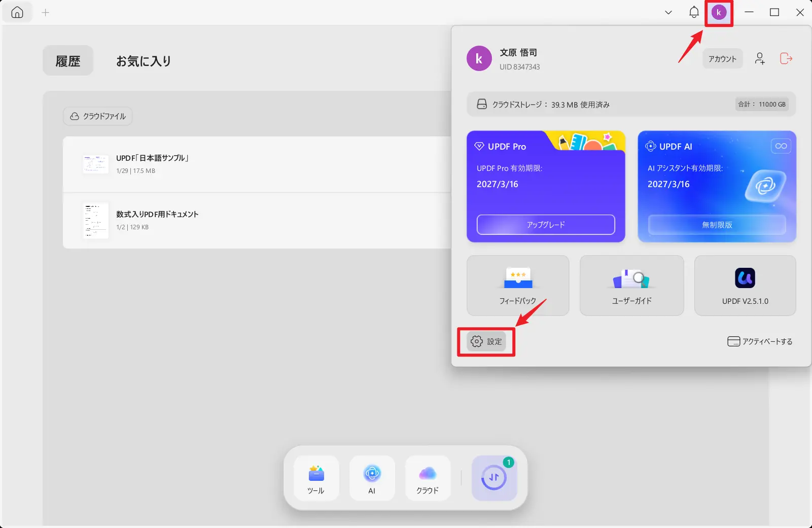Viewport: 812px width, 528px height.
Task: Open クラウド in bottom dock
Action: click(428, 478)
